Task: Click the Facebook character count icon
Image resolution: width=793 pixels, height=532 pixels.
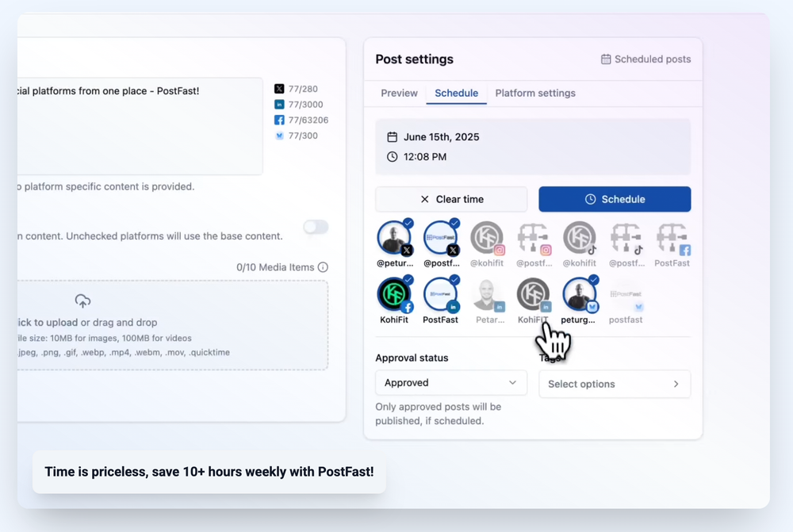Action: pyautogui.click(x=279, y=121)
